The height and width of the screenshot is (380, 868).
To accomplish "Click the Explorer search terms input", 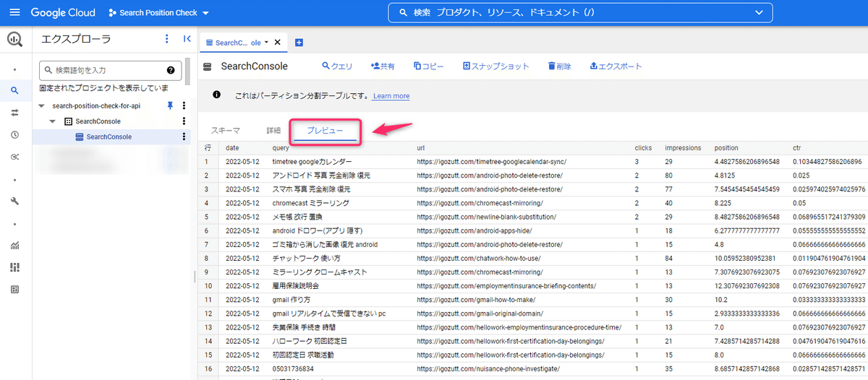I will click(x=110, y=70).
